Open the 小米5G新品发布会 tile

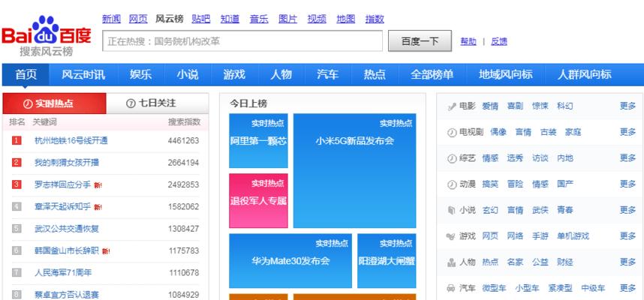(354, 171)
